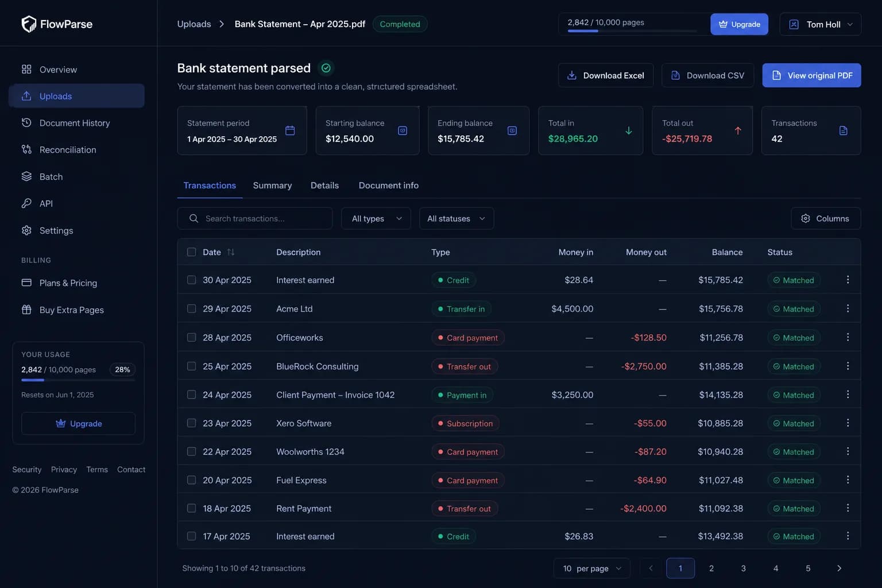This screenshot has height=588, width=882.
Task: Toggle the select-all checkbox in header
Action: 191,252
